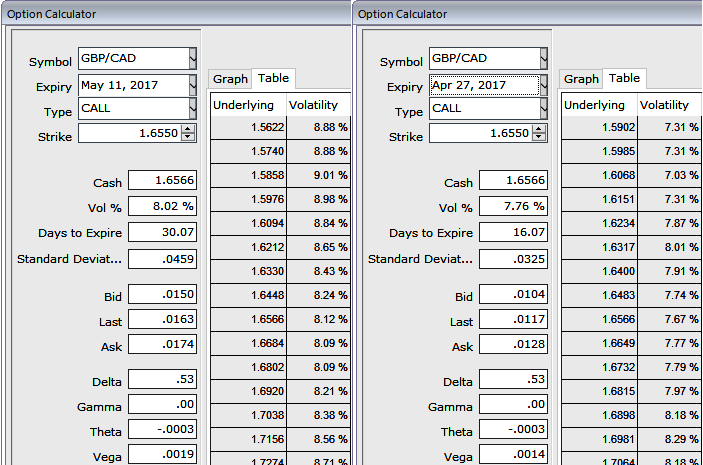This screenshot has width=703, height=465.
Task: Open Symbol dropdown in left Option Calculator
Action: pos(193,58)
